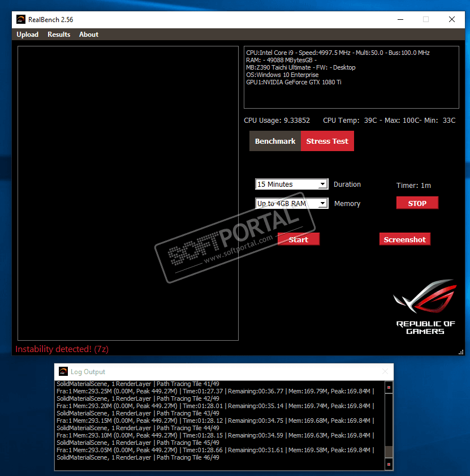
Task: Click the 'Memory' label
Action: click(347, 204)
